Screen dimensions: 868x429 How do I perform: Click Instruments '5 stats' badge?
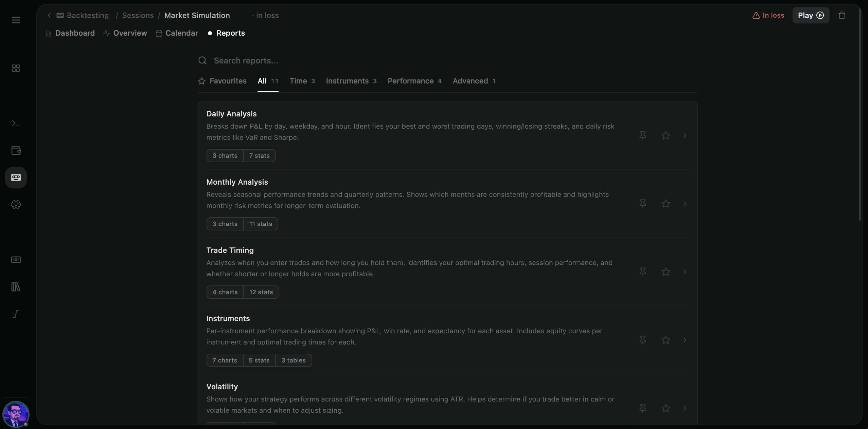pyautogui.click(x=259, y=360)
